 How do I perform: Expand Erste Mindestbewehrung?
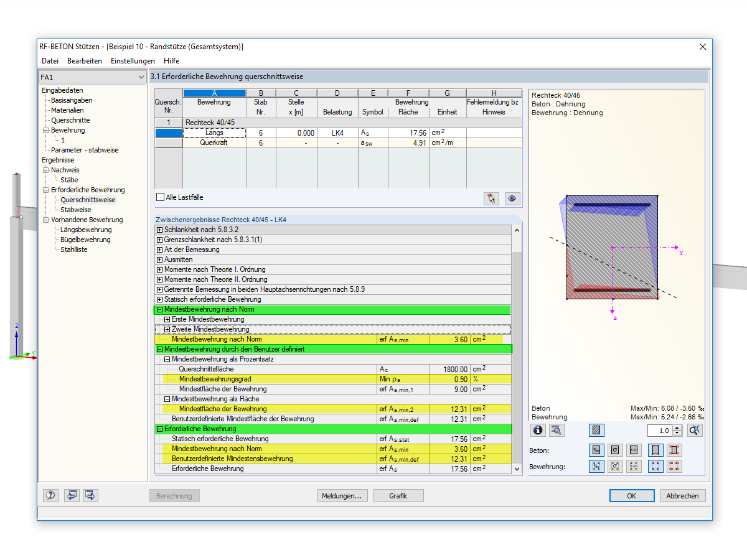[x=167, y=319]
